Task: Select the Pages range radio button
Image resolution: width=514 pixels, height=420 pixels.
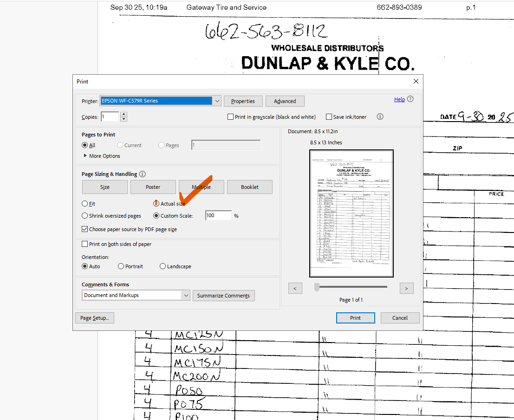Action: pyautogui.click(x=161, y=145)
